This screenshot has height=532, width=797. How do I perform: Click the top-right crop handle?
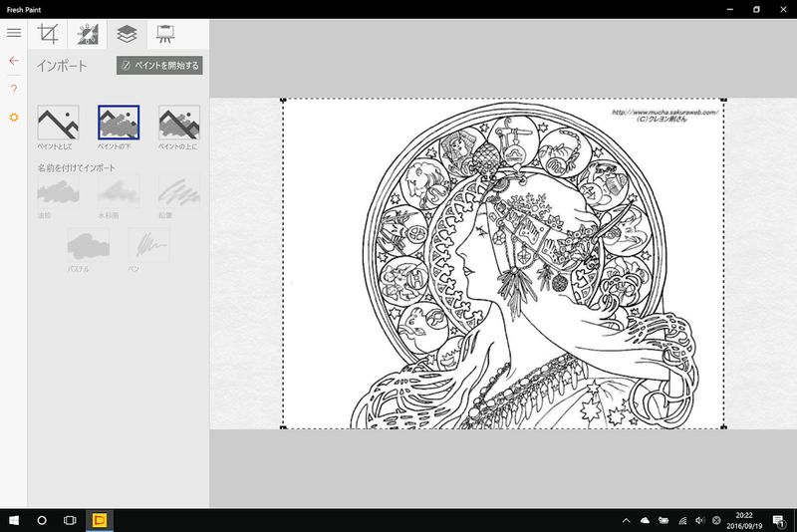click(x=724, y=100)
